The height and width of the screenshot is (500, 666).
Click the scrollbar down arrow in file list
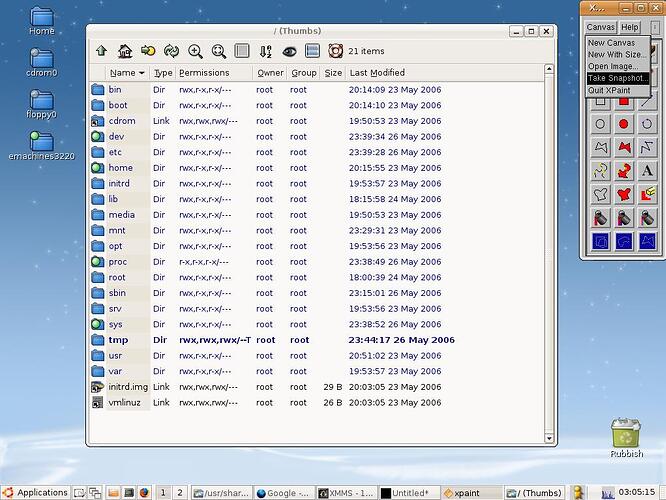[549, 438]
